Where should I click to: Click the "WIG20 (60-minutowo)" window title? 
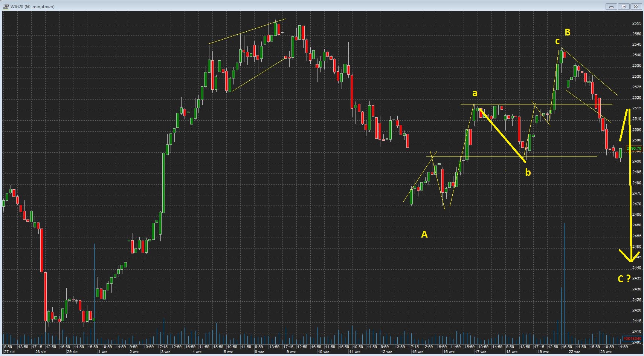tap(32, 7)
